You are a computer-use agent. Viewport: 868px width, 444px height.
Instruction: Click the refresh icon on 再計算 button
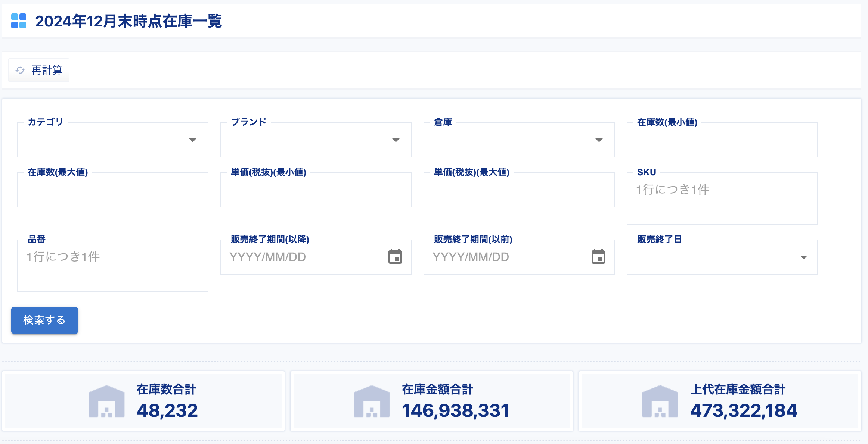tap(20, 70)
